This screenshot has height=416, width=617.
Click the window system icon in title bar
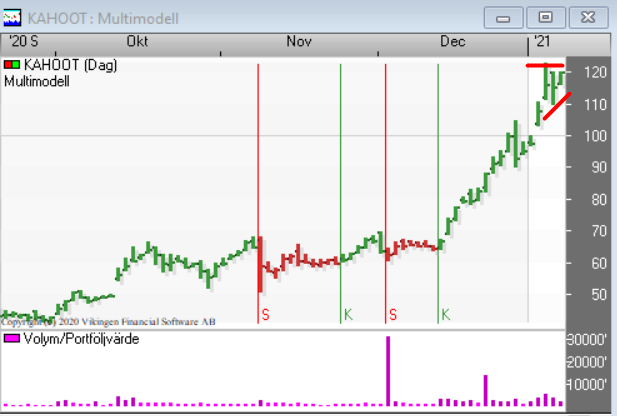tap(13, 17)
